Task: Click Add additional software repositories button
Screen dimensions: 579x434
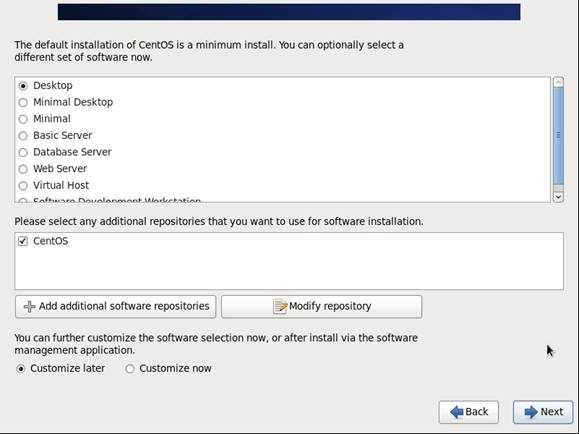Action: click(116, 307)
